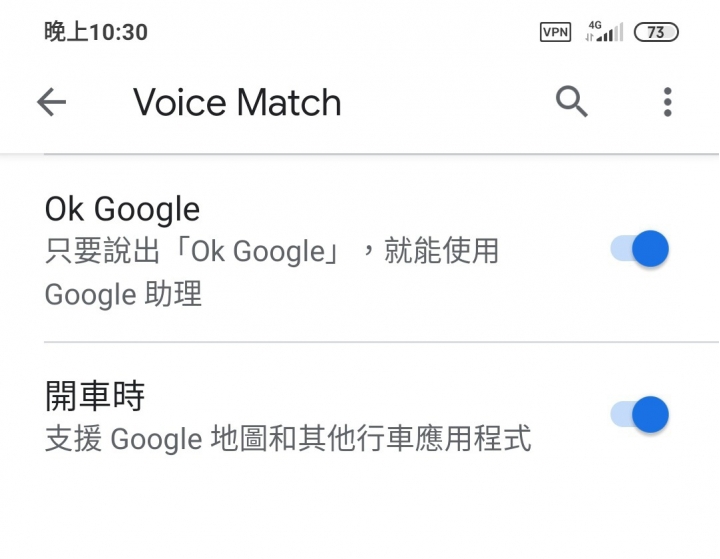
Task: Disable the Ok Google switch
Action: (x=639, y=248)
